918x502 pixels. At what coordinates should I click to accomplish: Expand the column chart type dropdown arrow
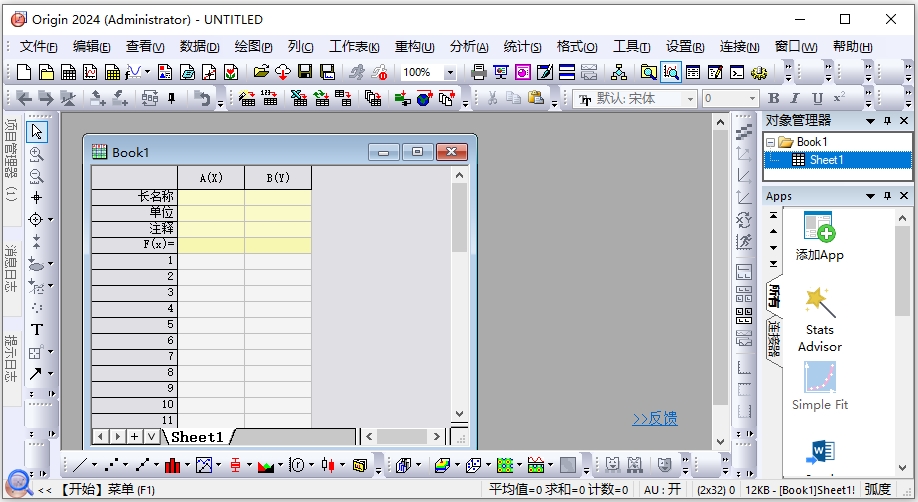click(x=187, y=466)
